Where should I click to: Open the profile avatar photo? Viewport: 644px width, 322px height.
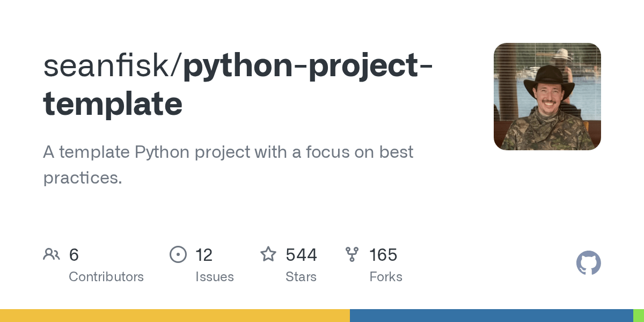[547, 97]
